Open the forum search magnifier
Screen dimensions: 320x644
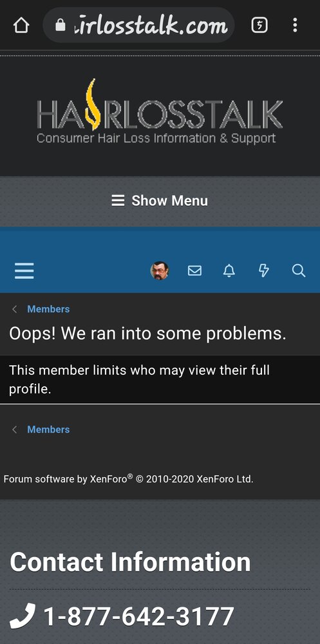click(299, 270)
